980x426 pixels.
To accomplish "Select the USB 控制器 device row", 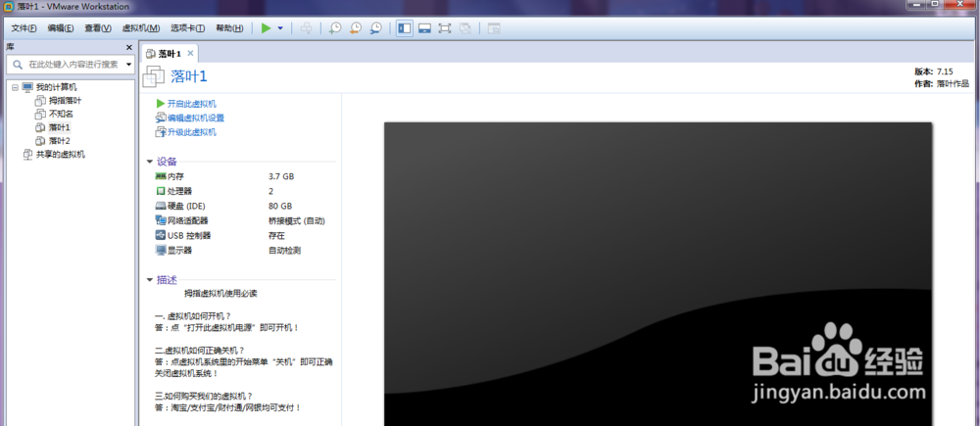I will click(x=244, y=235).
